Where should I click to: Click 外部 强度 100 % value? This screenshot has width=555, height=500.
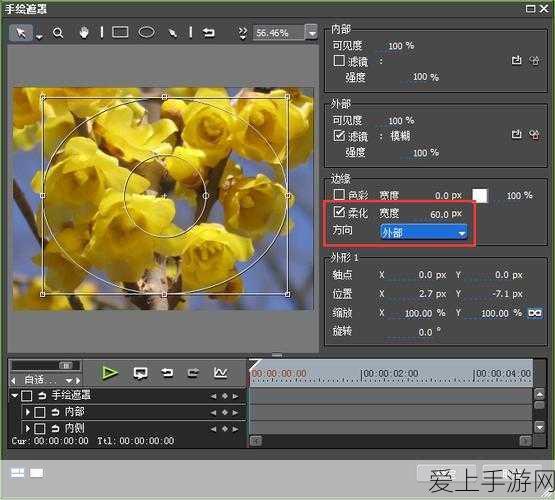coord(426,153)
